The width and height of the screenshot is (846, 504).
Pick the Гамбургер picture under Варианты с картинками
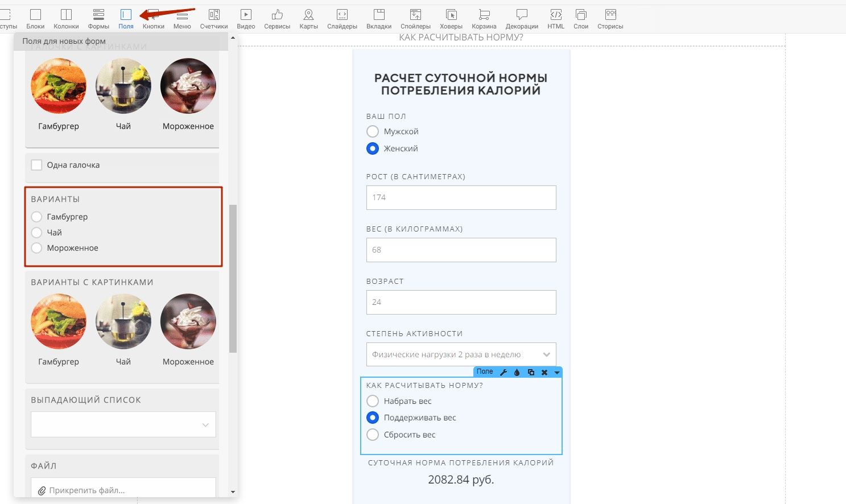[x=59, y=321]
